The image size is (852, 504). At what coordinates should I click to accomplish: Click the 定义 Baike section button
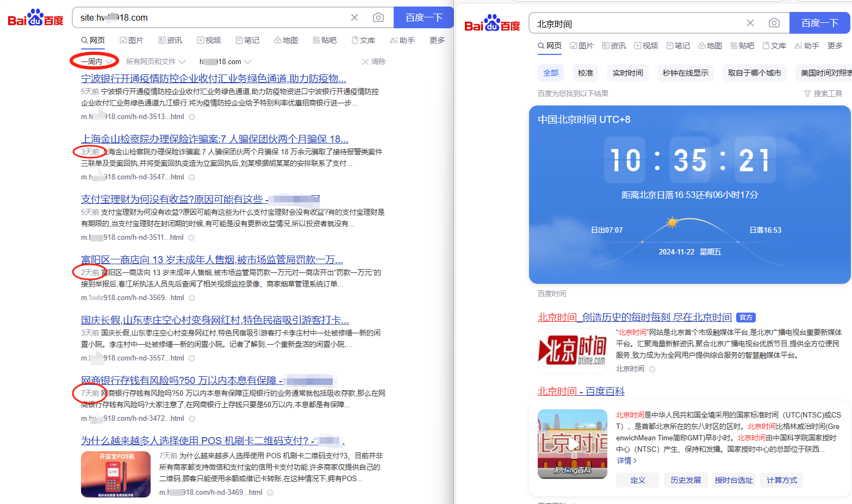[638, 480]
